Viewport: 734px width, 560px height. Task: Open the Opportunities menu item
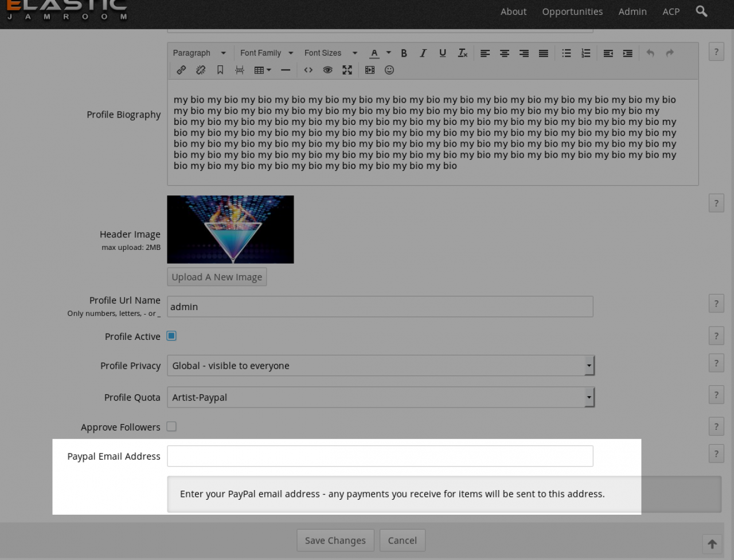(572, 11)
